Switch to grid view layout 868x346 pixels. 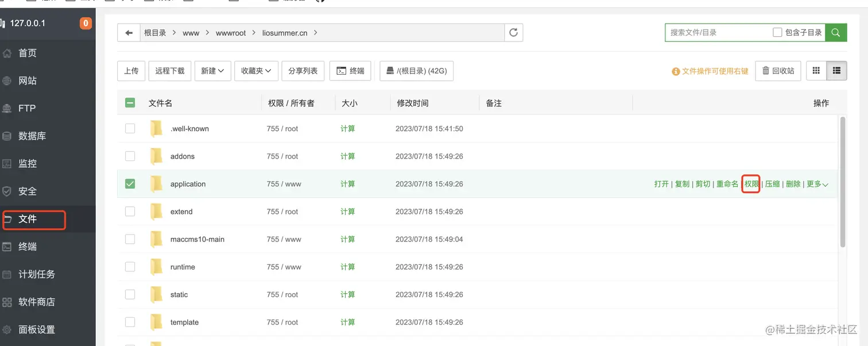(x=816, y=71)
